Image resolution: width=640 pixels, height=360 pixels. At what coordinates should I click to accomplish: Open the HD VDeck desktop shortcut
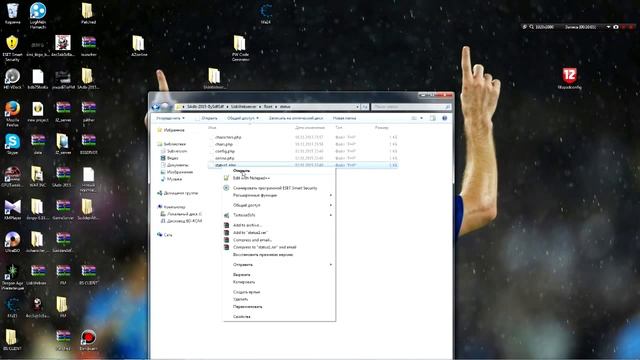click(12, 79)
